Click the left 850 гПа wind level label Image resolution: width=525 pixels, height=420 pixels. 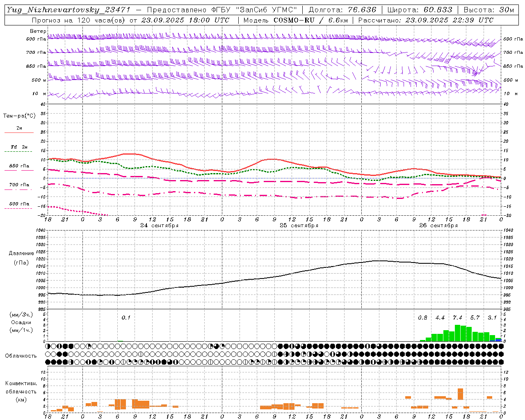click(x=36, y=66)
